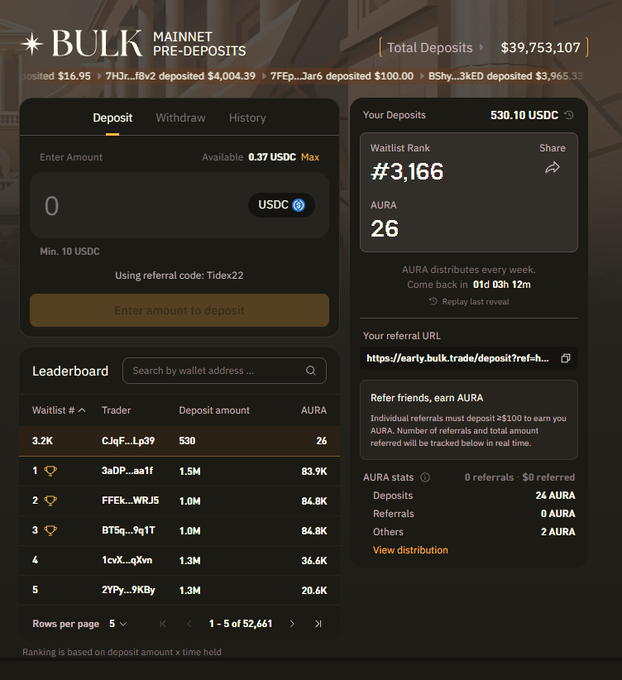Click the 36.6K AURA value
The image size is (622, 680).
click(314, 560)
